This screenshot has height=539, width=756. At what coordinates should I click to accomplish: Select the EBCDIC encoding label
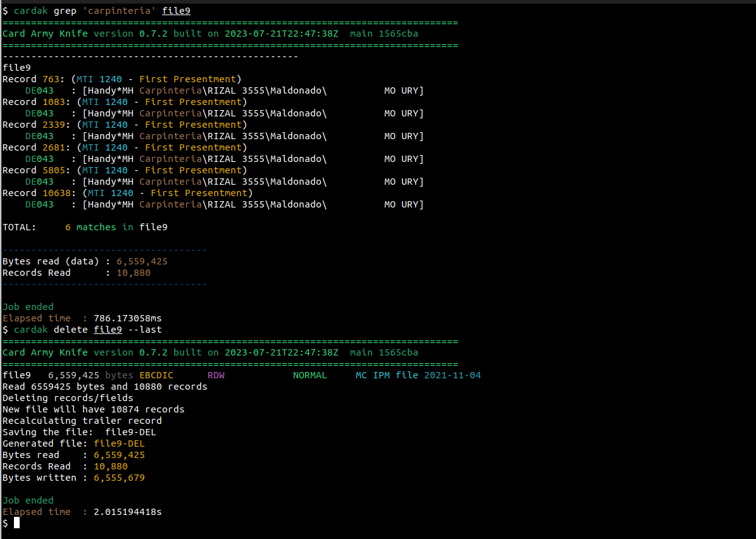pyautogui.click(x=156, y=375)
